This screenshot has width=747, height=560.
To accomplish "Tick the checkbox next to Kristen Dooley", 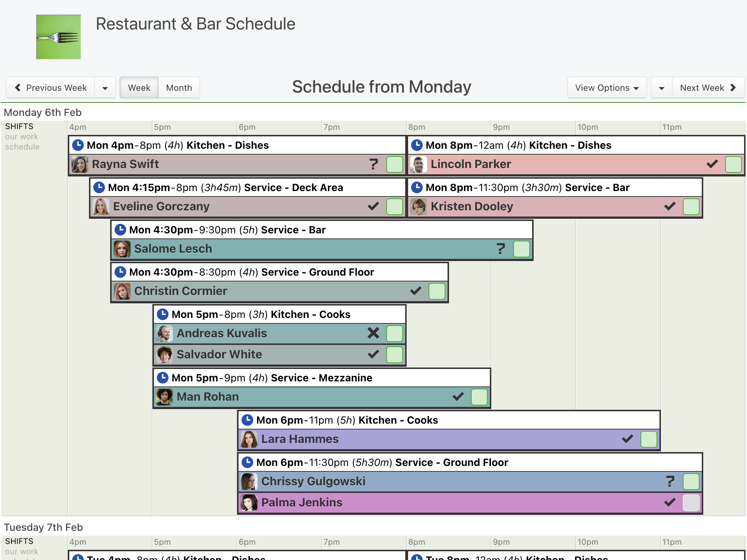I will tap(691, 206).
